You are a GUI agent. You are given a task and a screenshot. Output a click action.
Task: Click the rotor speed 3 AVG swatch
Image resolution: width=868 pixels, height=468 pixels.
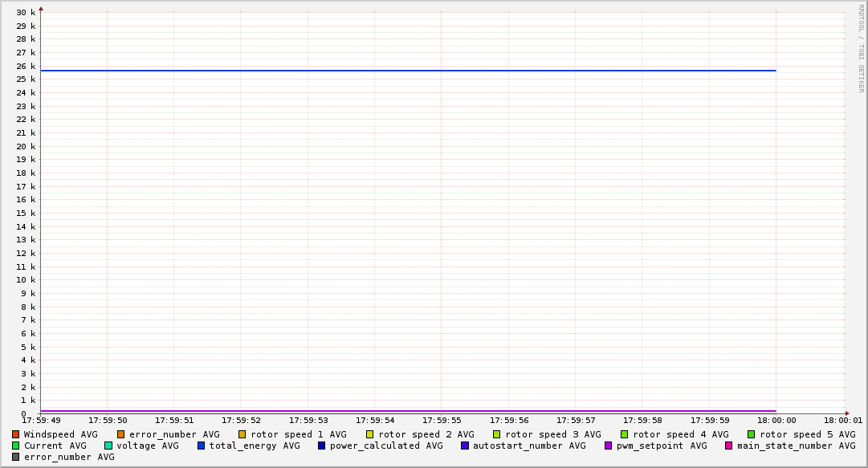point(496,434)
